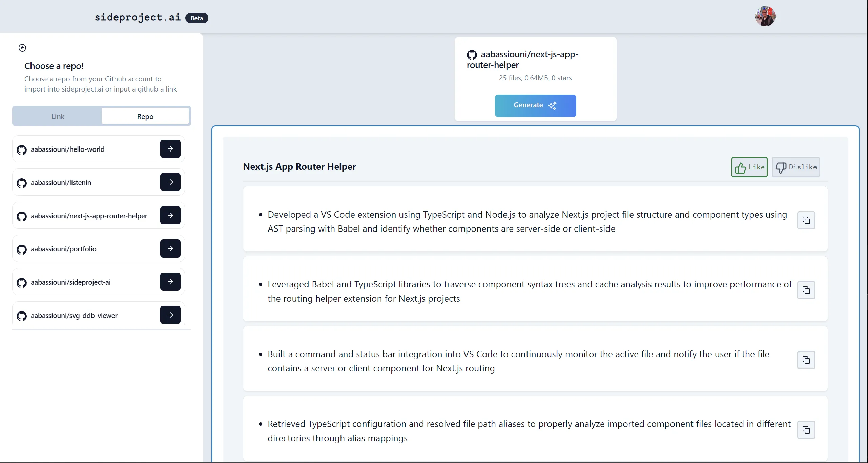The height and width of the screenshot is (463, 868).
Task: Toggle the Dislike feedback button
Action: point(795,167)
